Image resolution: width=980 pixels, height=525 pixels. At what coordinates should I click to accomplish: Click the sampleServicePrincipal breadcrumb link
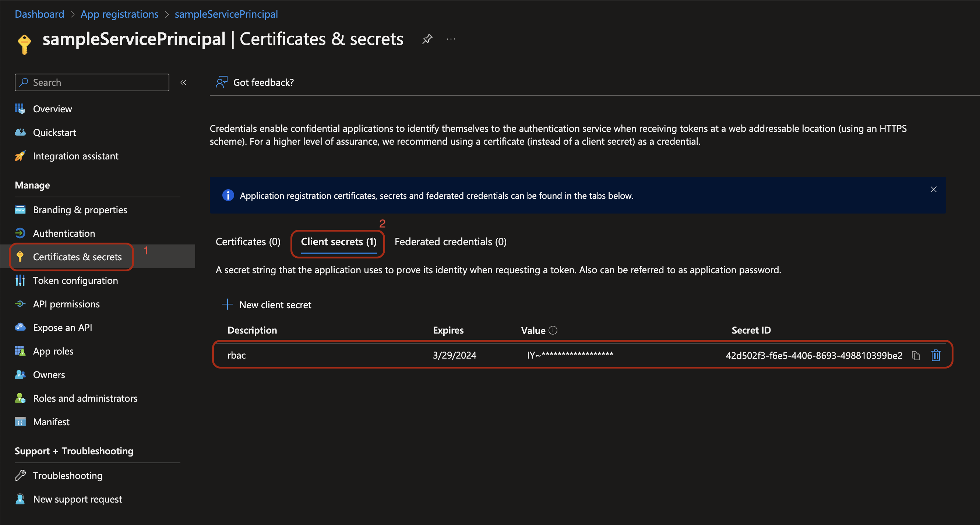pos(226,14)
